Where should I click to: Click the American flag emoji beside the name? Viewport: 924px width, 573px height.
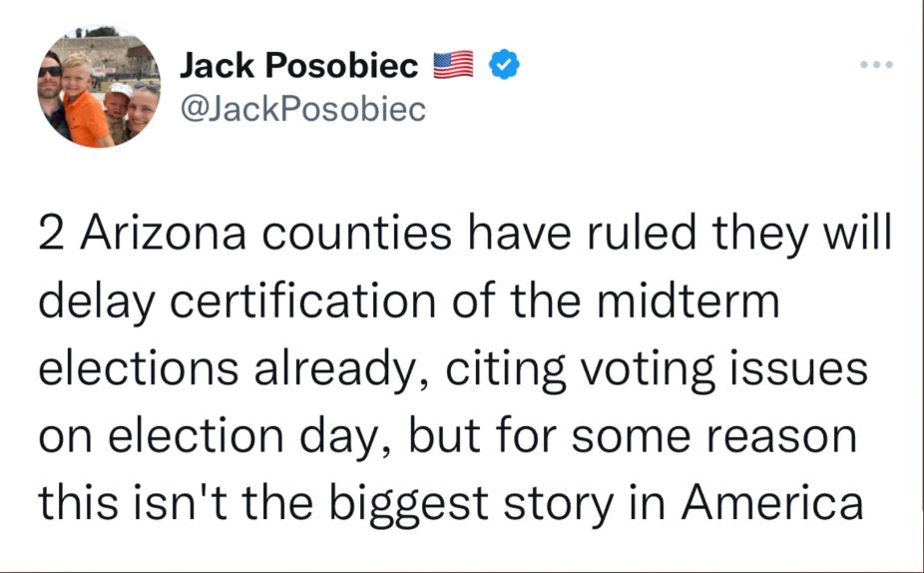tap(453, 66)
